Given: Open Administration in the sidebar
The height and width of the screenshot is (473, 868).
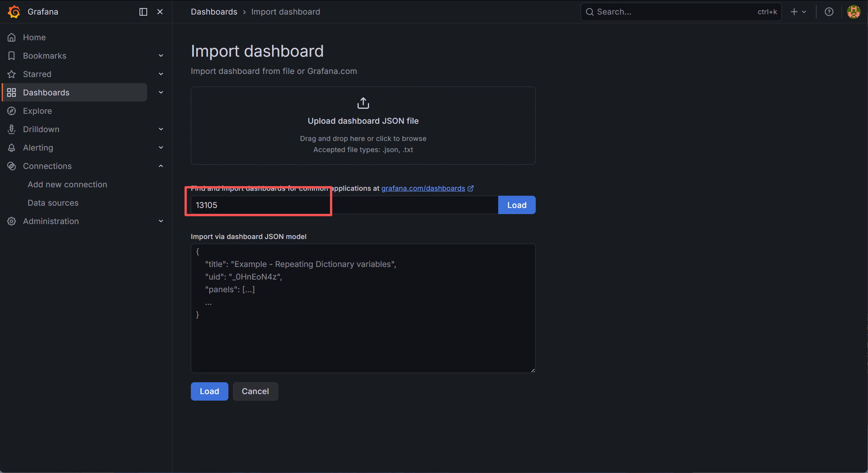Looking at the screenshot, I should pos(51,221).
